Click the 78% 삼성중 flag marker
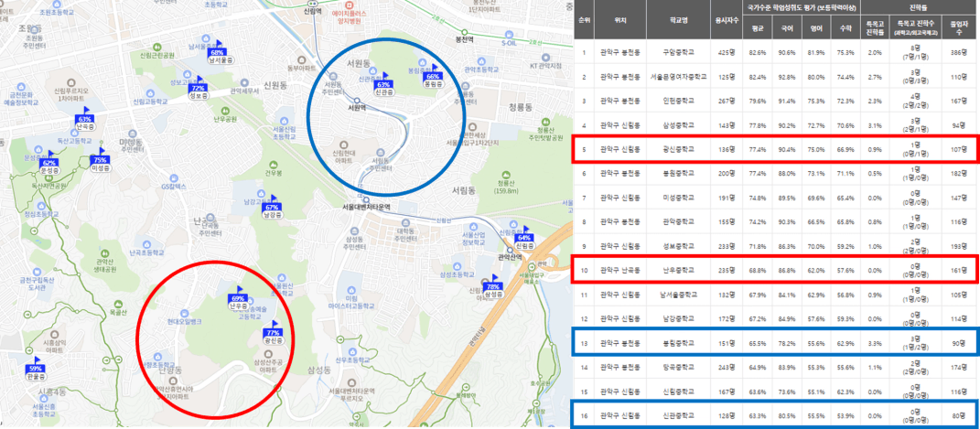 (492, 289)
